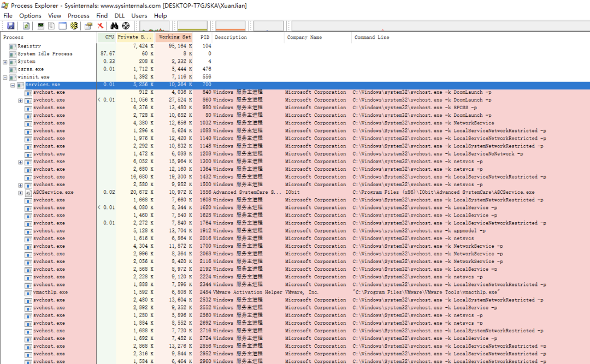The height and width of the screenshot is (364, 590).
Task: Click the binoculars Find icon
Action: pos(114,26)
